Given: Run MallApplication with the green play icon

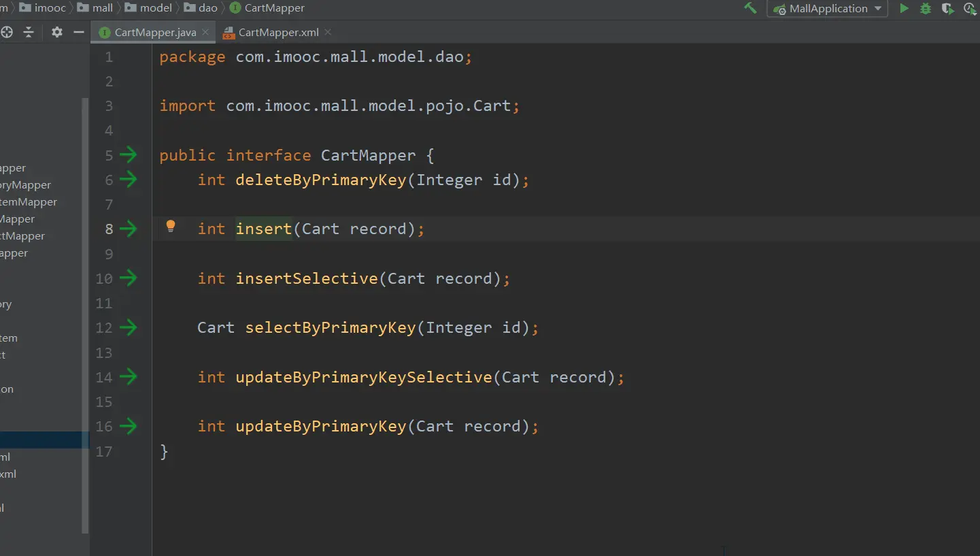Looking at the screenshot, I should coord(904,8).
